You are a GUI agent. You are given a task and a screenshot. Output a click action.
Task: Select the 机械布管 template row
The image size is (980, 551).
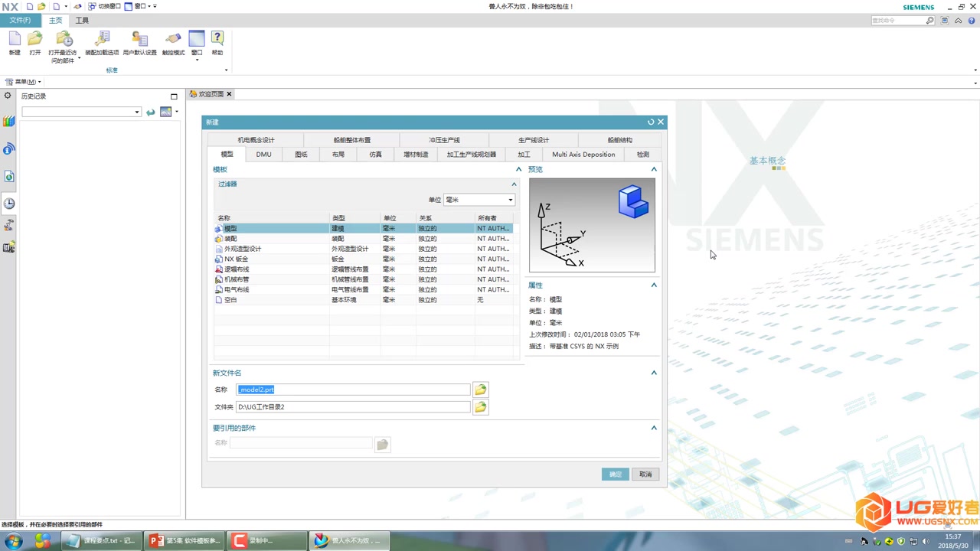363,279
